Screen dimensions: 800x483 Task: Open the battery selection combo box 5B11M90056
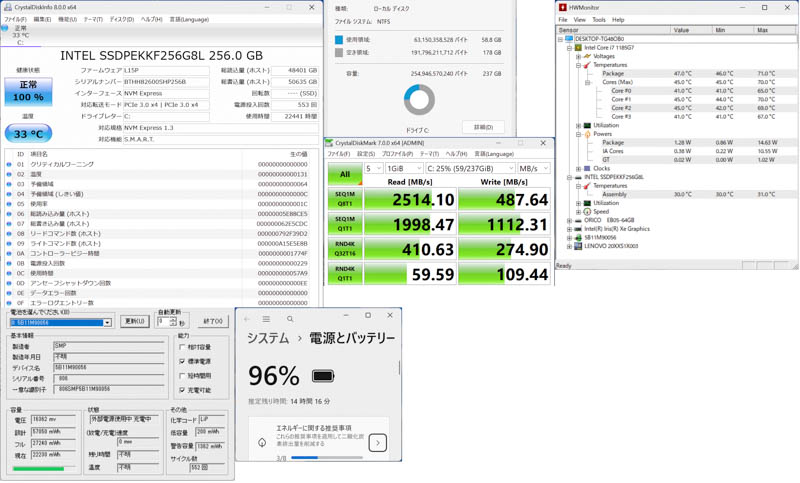pyautogui.click(x=61, y=323)
